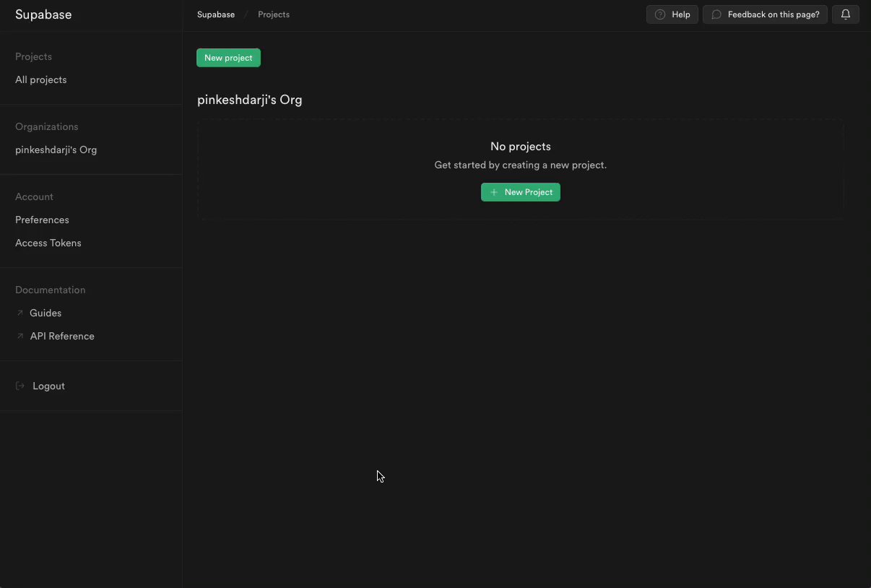This screenshot has width=871, height=588.
Task: Click the speech bubble feedback icon
Action: pos(716,14)
